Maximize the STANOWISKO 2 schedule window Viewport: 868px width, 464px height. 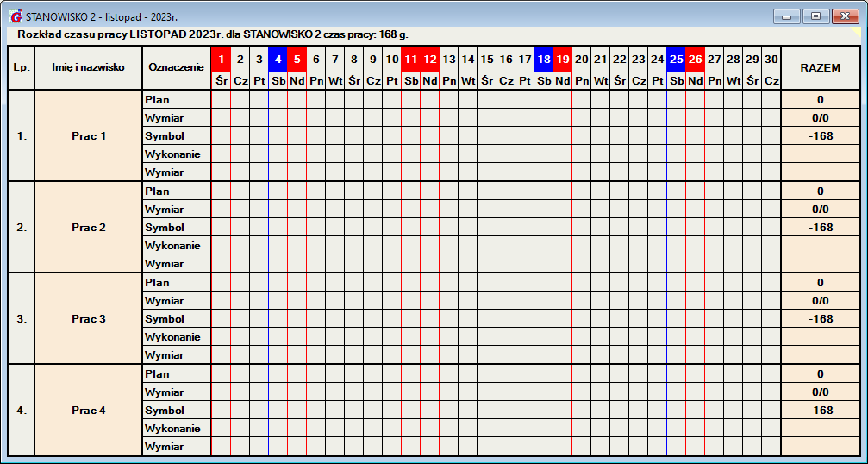(x=815, y=16)
